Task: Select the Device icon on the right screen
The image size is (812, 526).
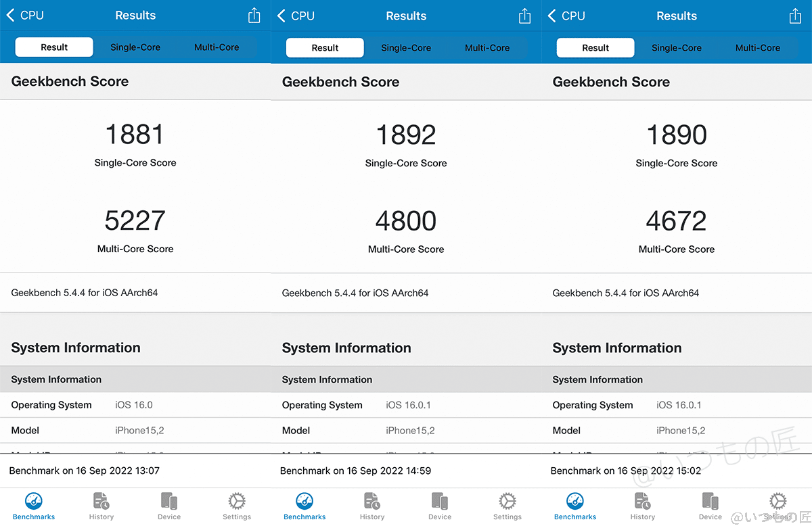Action: pos(710,505)
